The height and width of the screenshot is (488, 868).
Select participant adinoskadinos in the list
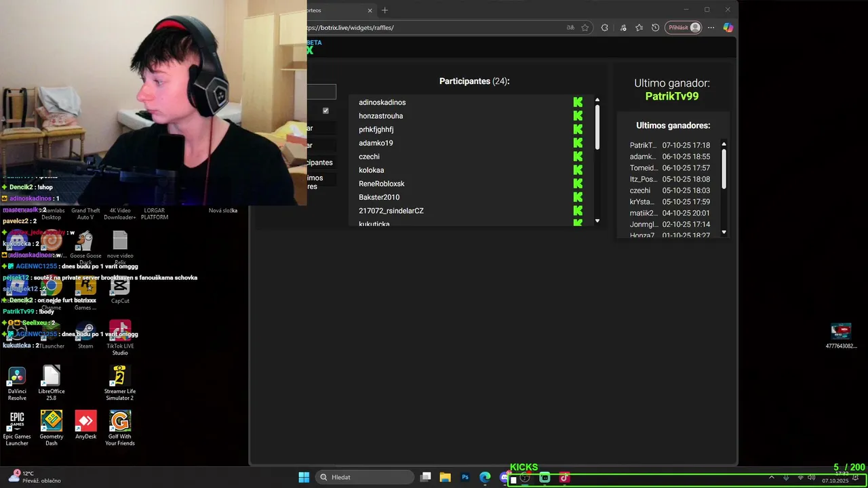pos(382,102)
